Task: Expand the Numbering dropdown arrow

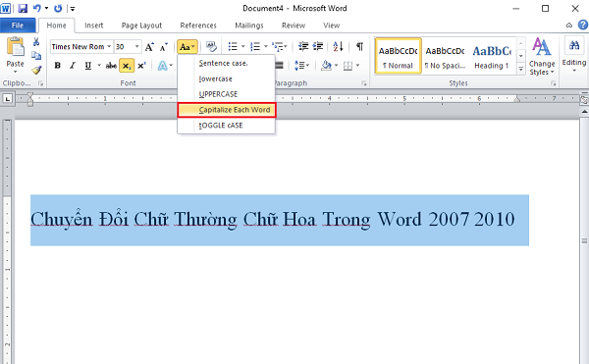Action: pyautogui.click(x=266, y=46)
